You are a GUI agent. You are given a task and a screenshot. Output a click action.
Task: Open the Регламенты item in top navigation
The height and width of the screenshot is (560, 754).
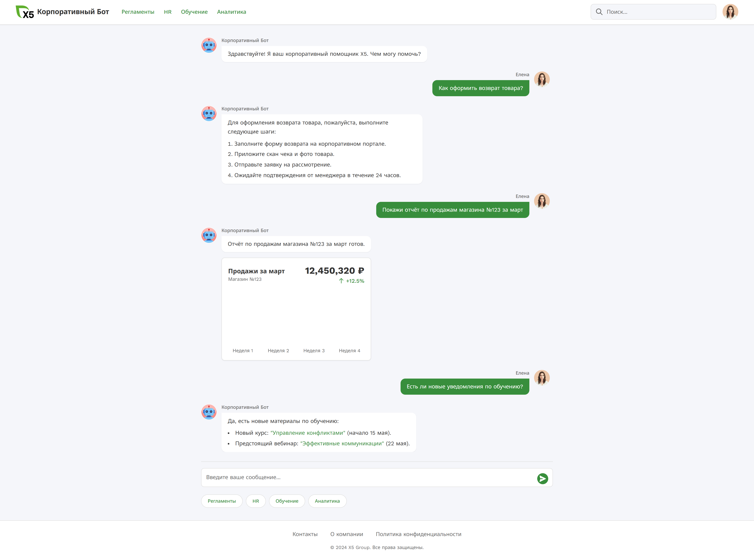tap(138, 12)
